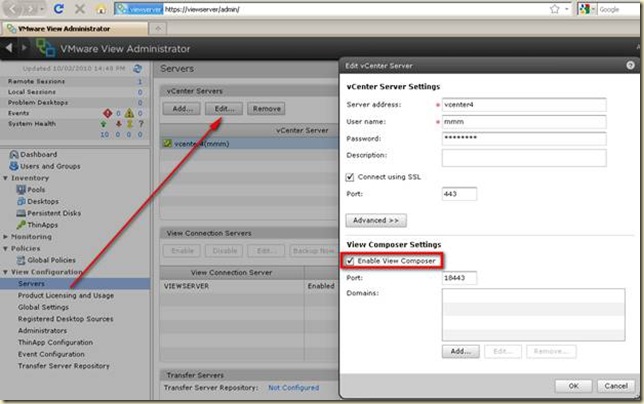
Task: Click the Description input field
Action: [x=524, y=158]
